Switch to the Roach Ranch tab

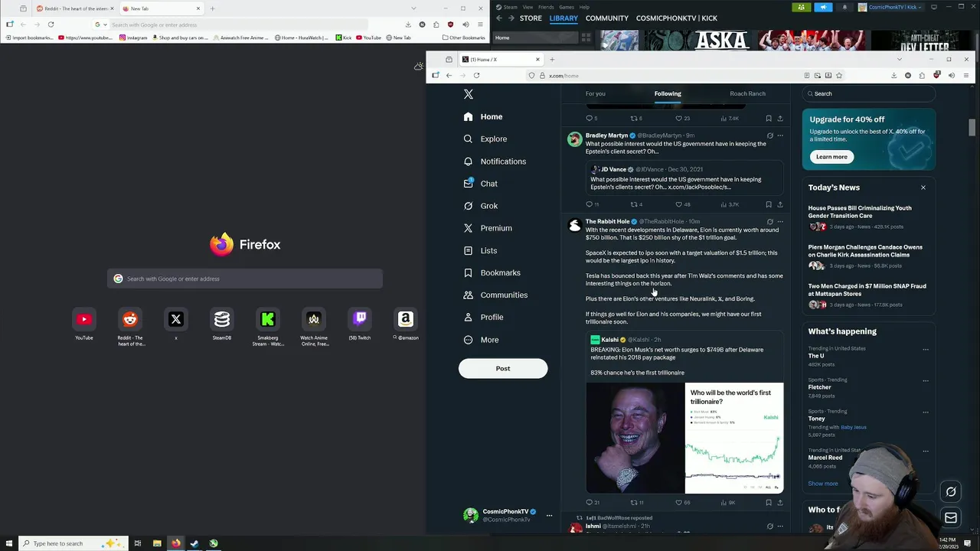(x=747, y=93)
